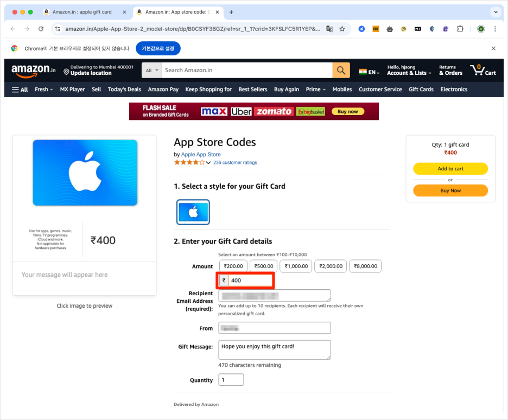Click the browser forward arrow
508x420 pixels.
(x=27, y=29)
